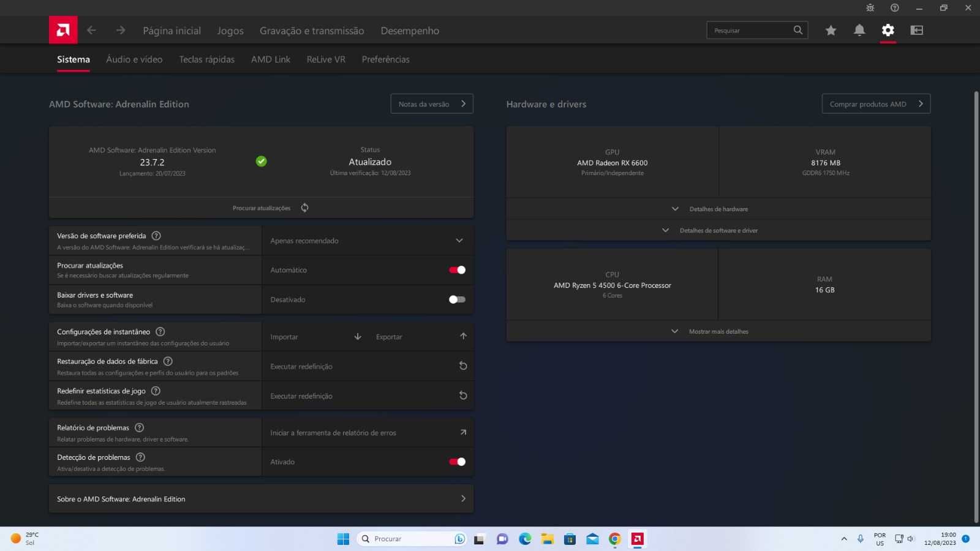Open Microsoft Edge from the taskbar
980x551 pixels.
tap(525, 539)
